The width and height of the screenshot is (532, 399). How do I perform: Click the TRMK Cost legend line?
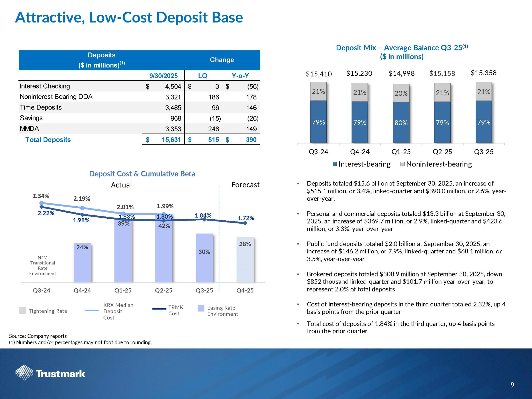click(x=159, y=309)
